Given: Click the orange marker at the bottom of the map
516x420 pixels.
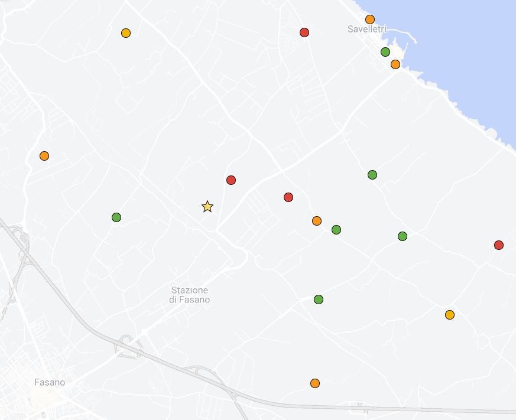Looking at the screenshot, I should click(315, 383).
